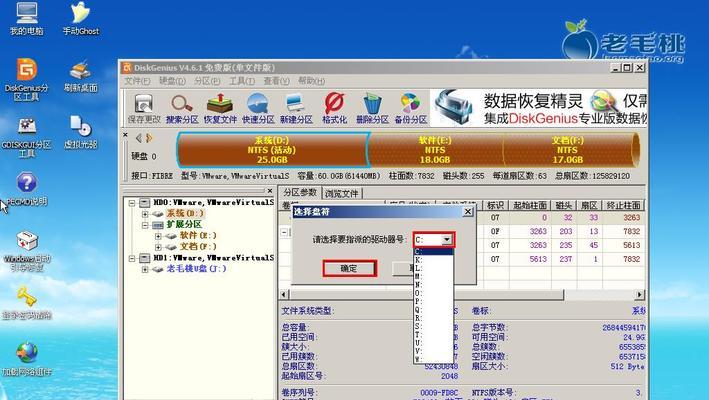Open the 恢复文件 recover files tool

[x=220, y=108]
